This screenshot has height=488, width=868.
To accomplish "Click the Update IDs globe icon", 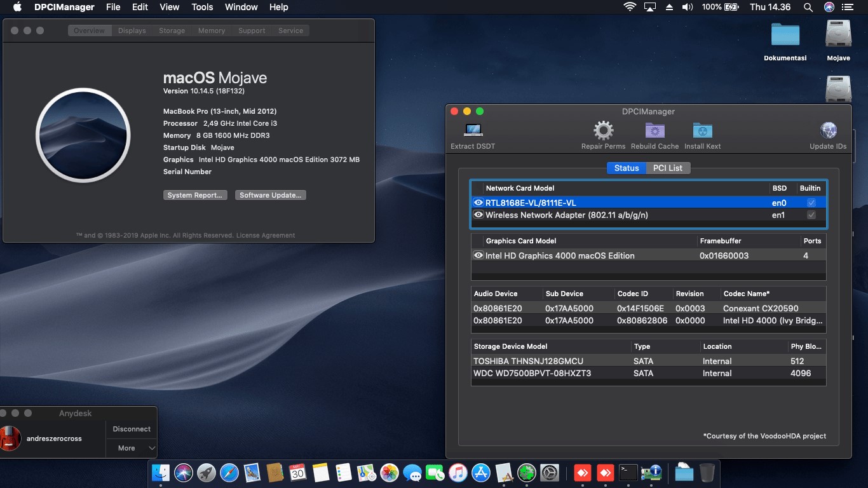I will pos(827,130).
